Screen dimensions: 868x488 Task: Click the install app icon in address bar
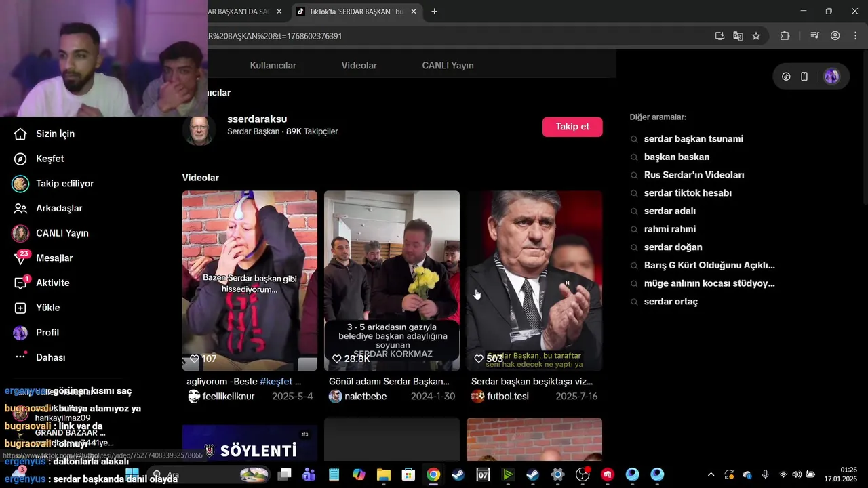(x=719, y=36)
